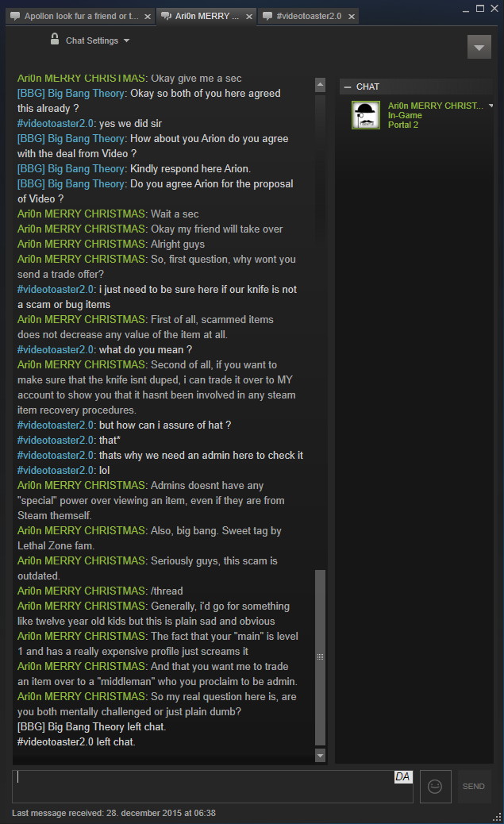Click the DA language indicator in input box
The height and width of the screenshot is (824, 504).
tap(403, 776)
